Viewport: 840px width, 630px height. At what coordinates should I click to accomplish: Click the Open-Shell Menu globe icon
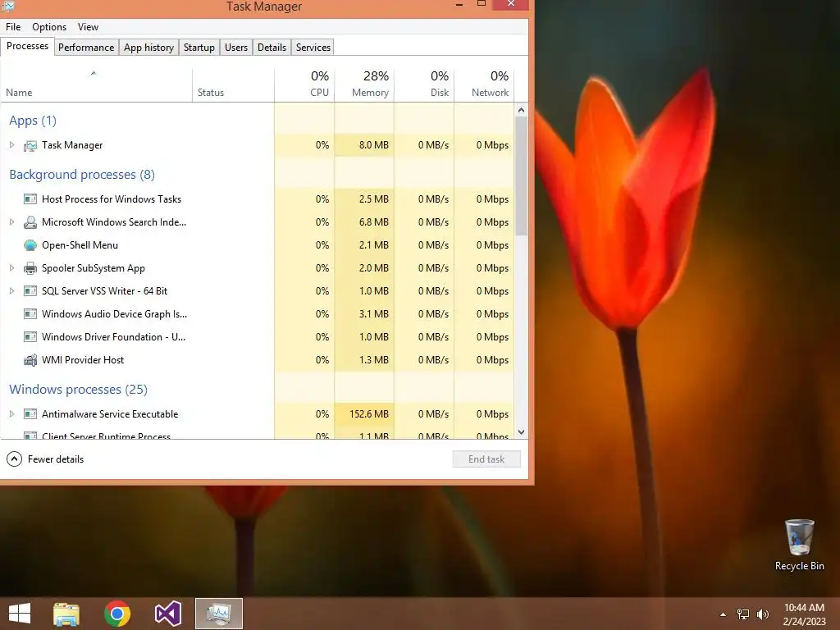(30, 245)
